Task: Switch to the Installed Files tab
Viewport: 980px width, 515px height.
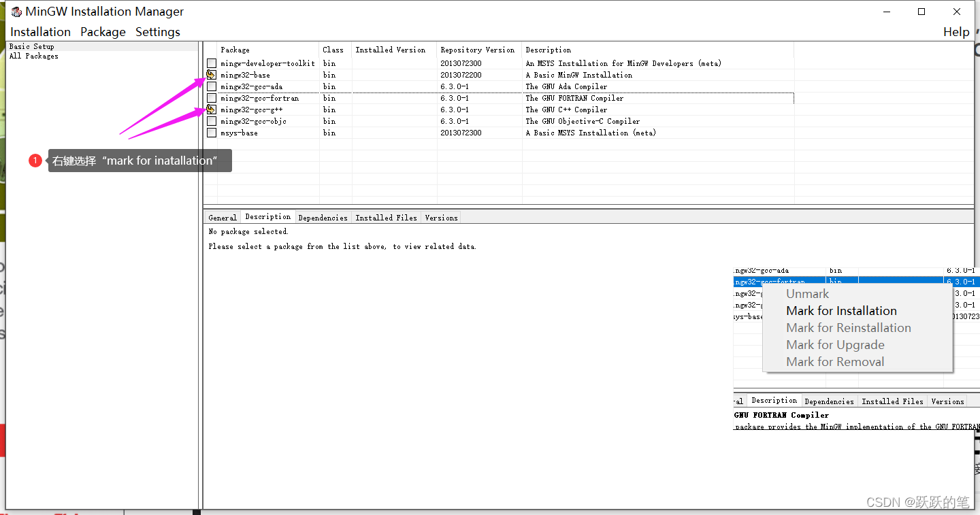Action: pos(386,218)
